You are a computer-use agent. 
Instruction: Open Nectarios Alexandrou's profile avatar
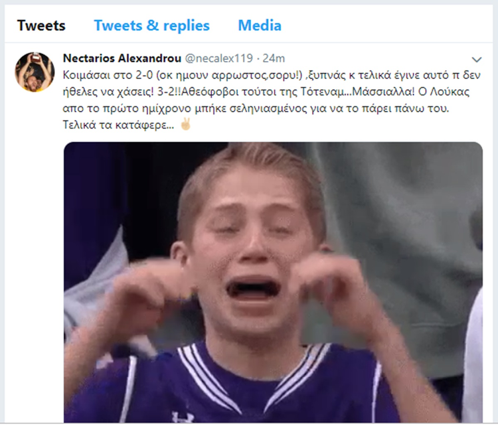(x=35, y=72)
